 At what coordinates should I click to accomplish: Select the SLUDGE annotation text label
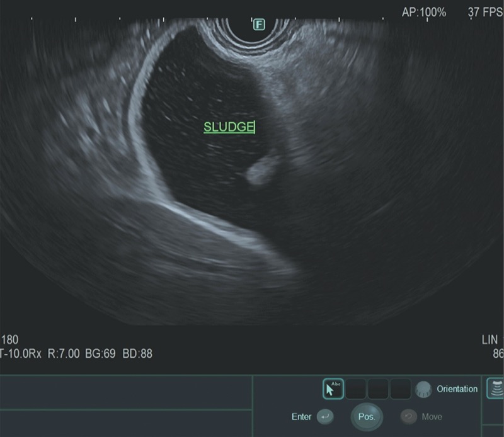pyautogui.click(x=229, y=127)
